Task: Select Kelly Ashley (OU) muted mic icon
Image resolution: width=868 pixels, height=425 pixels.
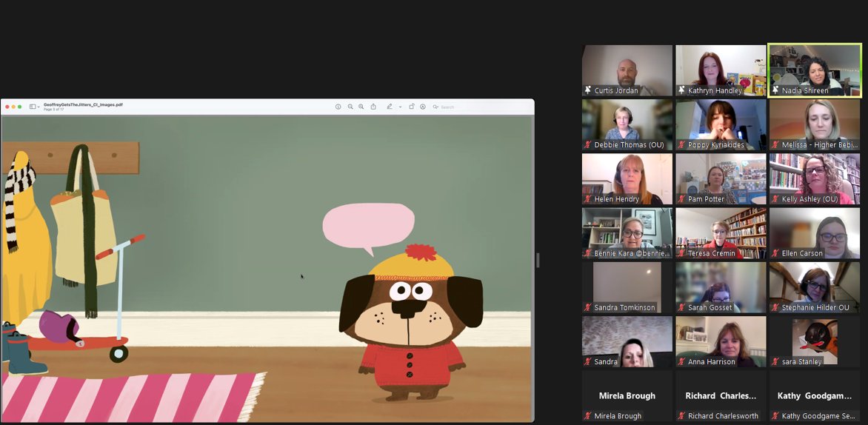Action: [x=775, y=198]
